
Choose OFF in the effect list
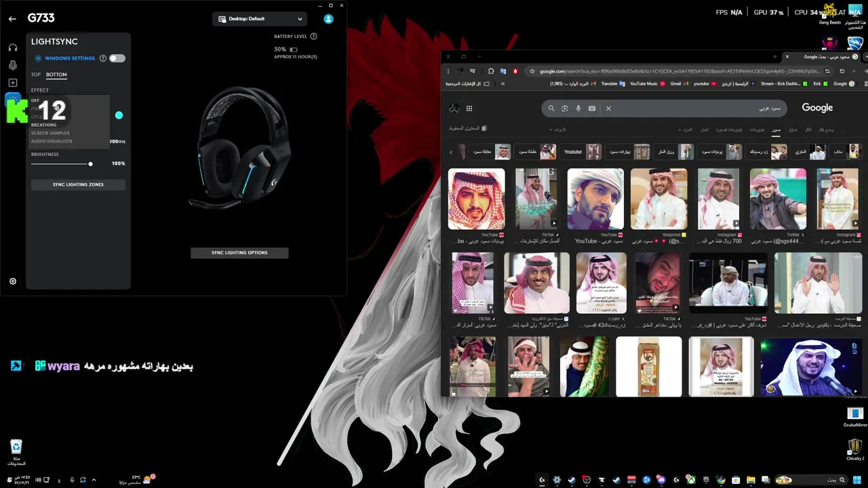point(35,100)
